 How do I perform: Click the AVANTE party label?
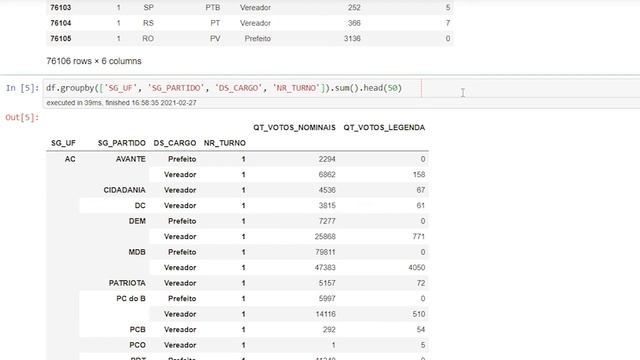point(131,159)
